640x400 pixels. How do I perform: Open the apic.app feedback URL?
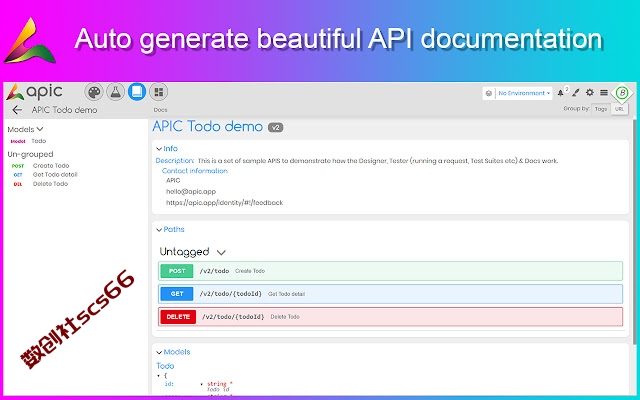click(224, 202)
